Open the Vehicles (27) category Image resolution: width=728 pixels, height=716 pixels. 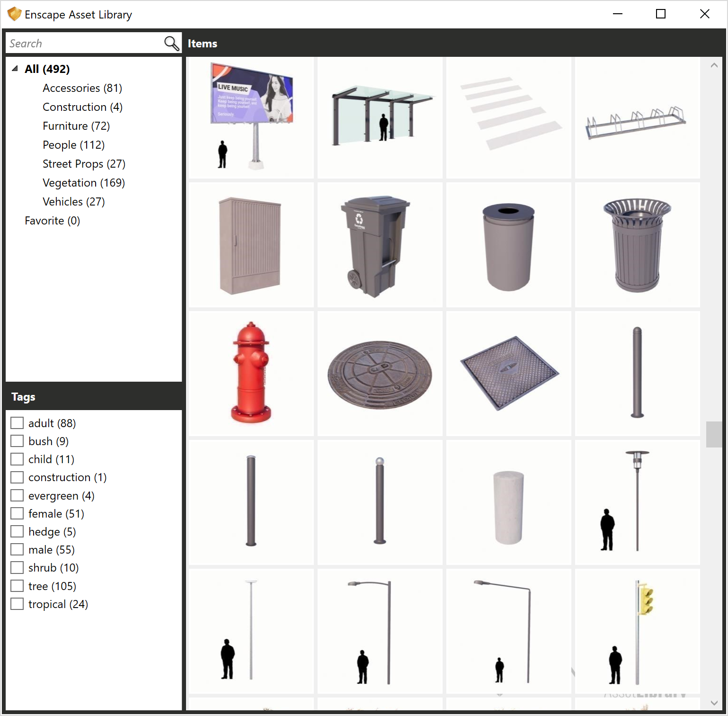73,201
